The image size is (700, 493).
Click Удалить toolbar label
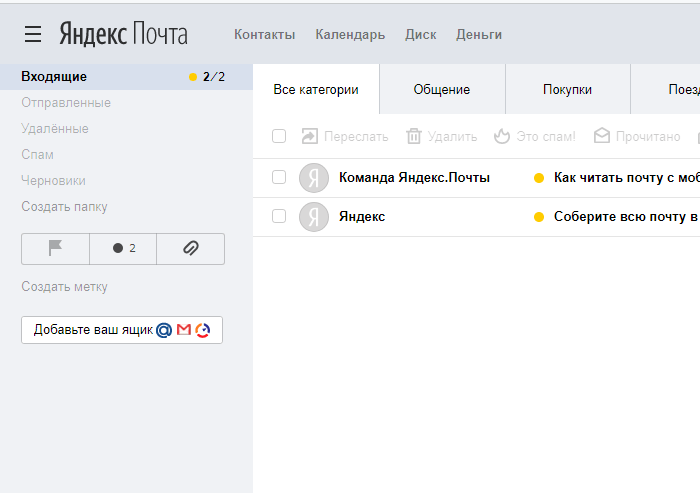pos(453,137)
